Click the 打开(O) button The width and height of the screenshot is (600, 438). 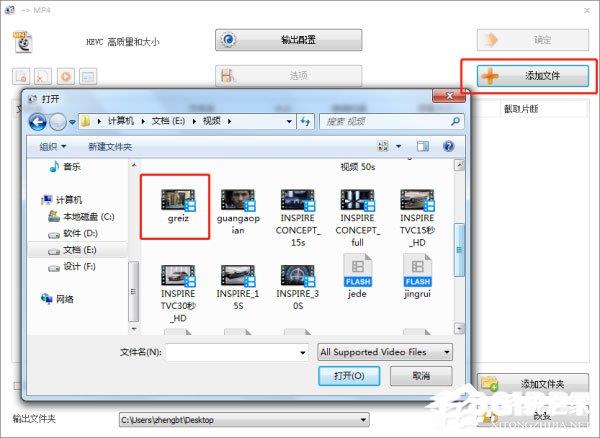point(349,376)
